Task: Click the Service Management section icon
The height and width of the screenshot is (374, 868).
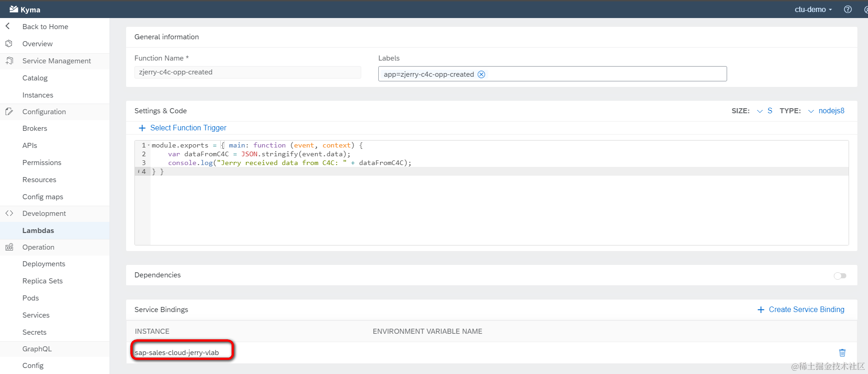Action: pyautogui.click(x=9, y=61)
